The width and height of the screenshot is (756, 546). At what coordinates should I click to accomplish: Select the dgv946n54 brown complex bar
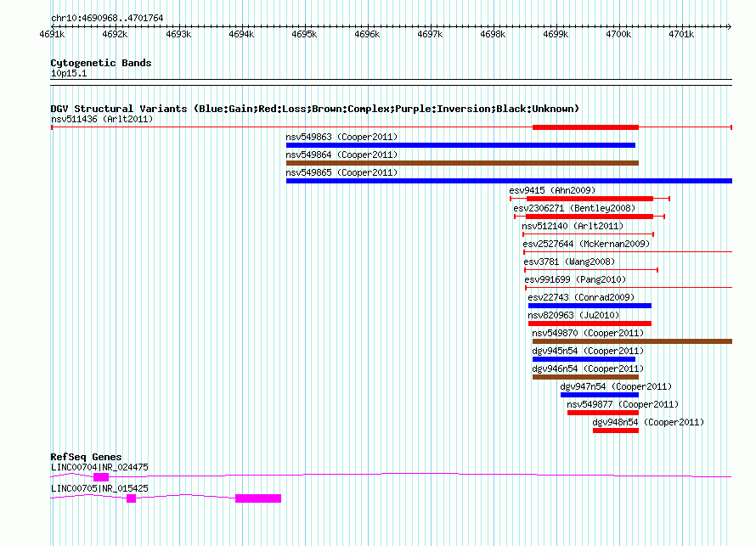tap(585, 377)
